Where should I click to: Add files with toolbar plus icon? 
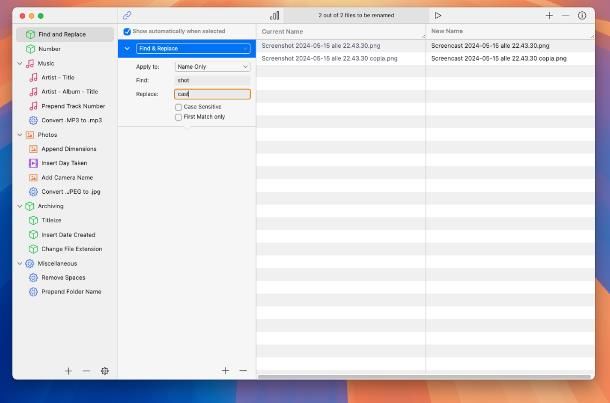tap(549, 16)
